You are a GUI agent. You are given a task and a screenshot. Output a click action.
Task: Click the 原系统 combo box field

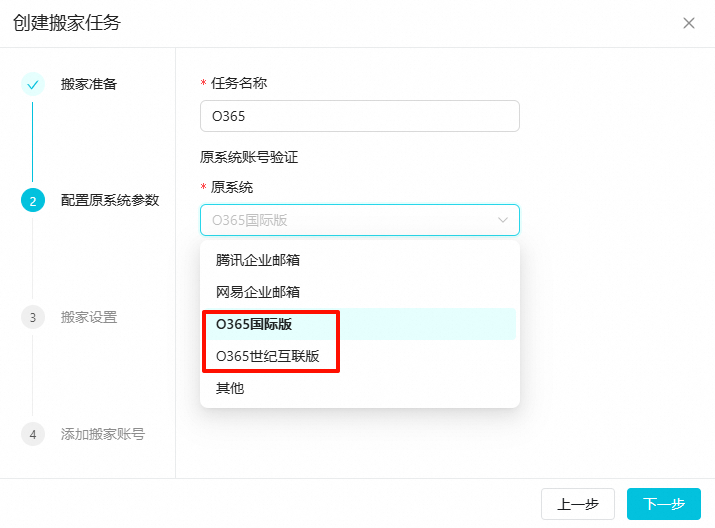tap(360, 220)
